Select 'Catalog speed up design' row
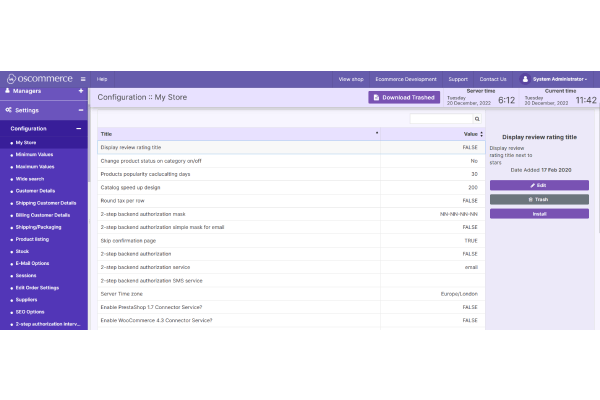The height and width of the screenshot is (400, 600). click(291, 188)
